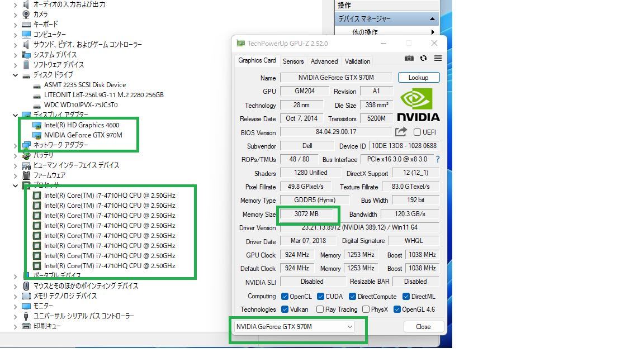Open the GPU selection dropdown
The image size is (644, 362).
(294, 327)
